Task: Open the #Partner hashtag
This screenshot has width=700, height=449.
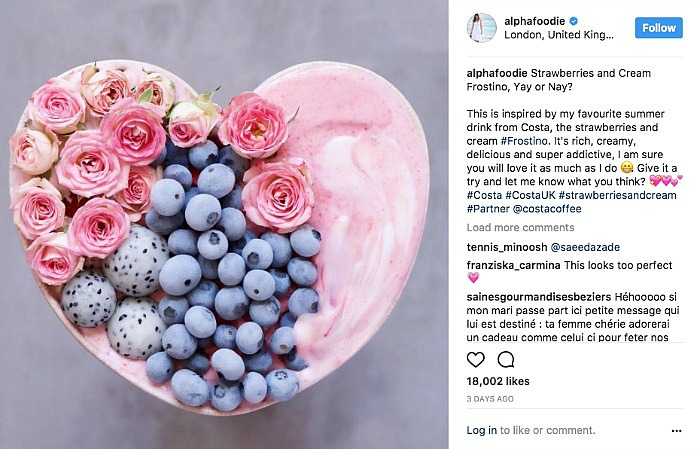Action: point(488,209)
